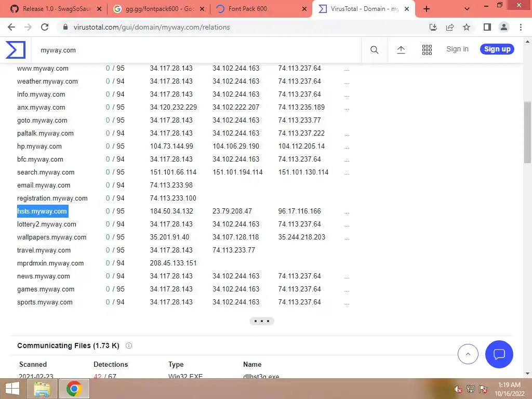
Task: Click the scroll-to-top chevron circle
Action: (x=468, y=354)
